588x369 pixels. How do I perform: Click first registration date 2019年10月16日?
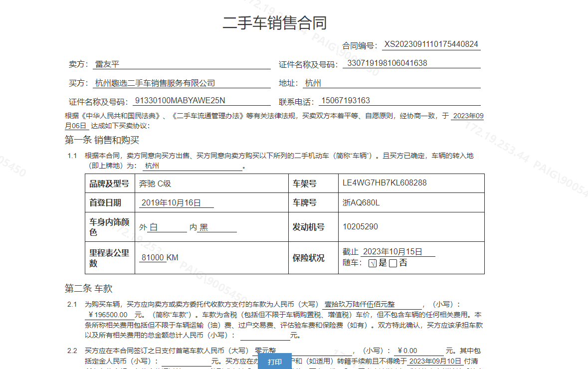[x=171, y=202]
